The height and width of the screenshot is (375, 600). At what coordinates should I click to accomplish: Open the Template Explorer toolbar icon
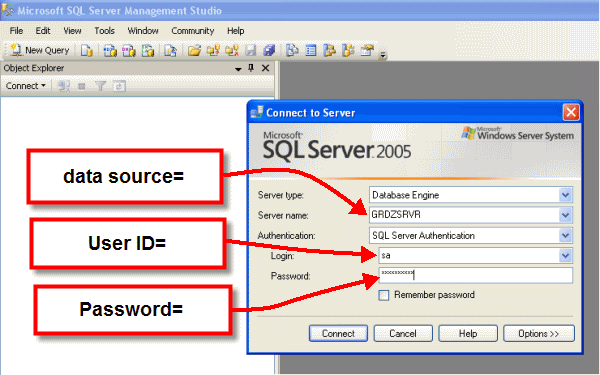(349, 50)
